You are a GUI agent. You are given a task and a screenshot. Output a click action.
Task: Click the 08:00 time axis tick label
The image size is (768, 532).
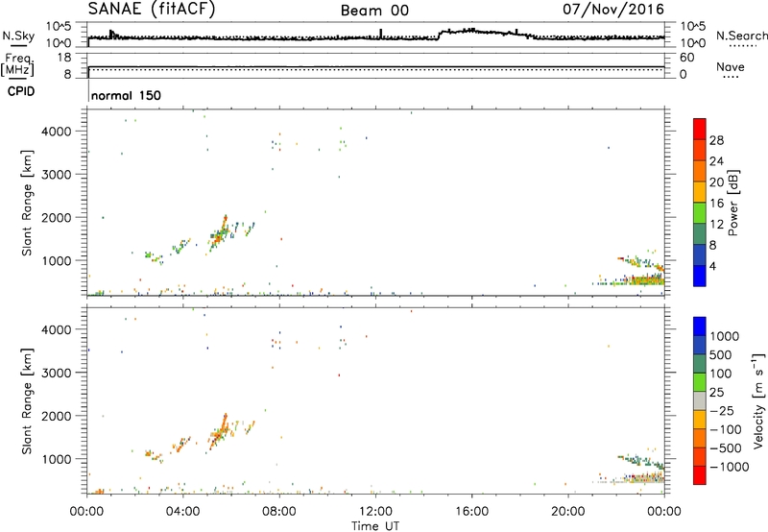point(279,512)
